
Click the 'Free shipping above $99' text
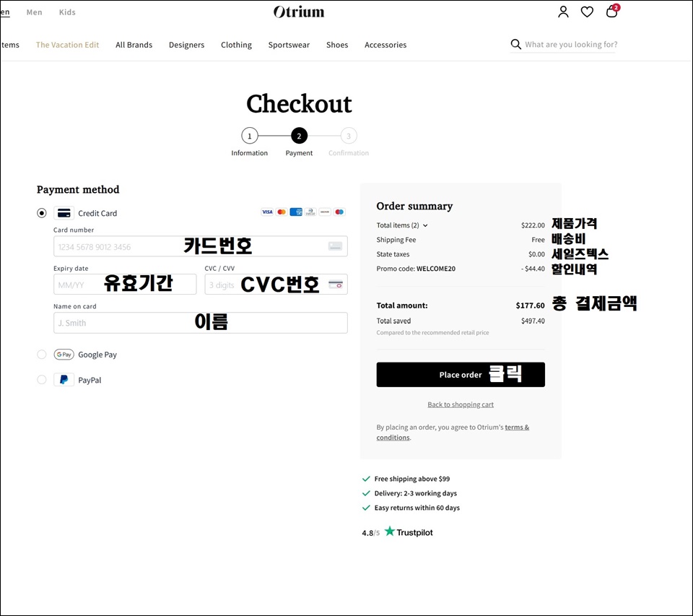(x=412, y=479)
